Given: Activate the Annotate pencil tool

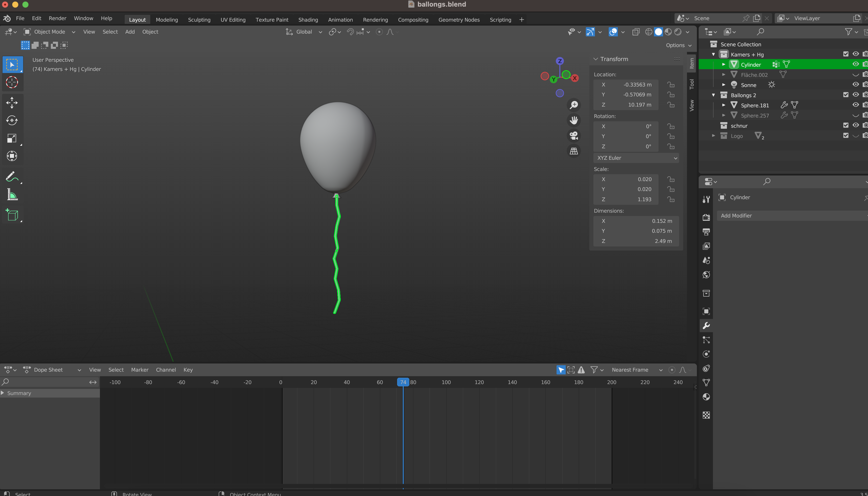Looking at the screenshot, I should click(12, 177).
